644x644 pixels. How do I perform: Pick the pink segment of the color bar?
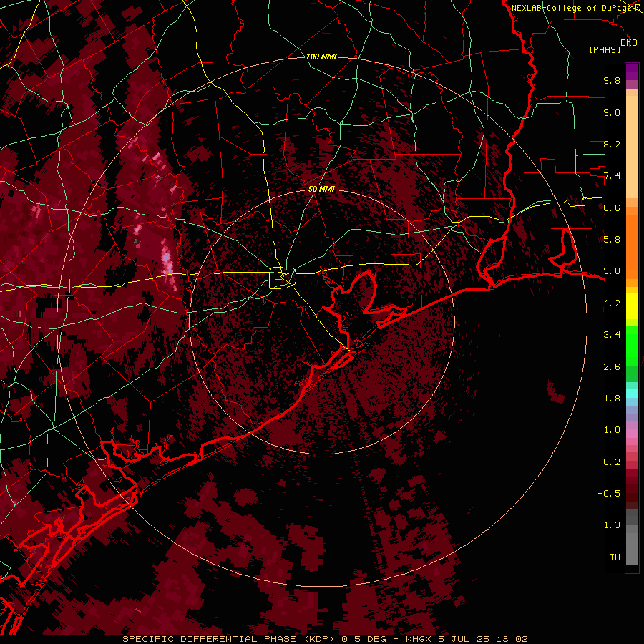click(632, 434)
